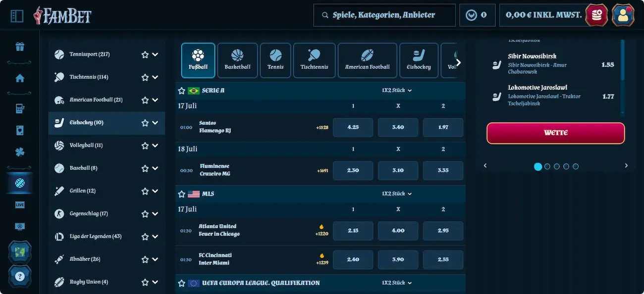
Task: Expand the Abnäher category chevron
Action: [x=155, y=259]
